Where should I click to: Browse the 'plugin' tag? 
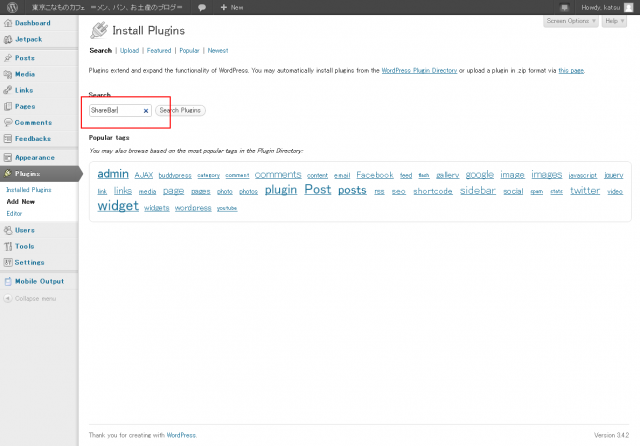tap(281, 190)
